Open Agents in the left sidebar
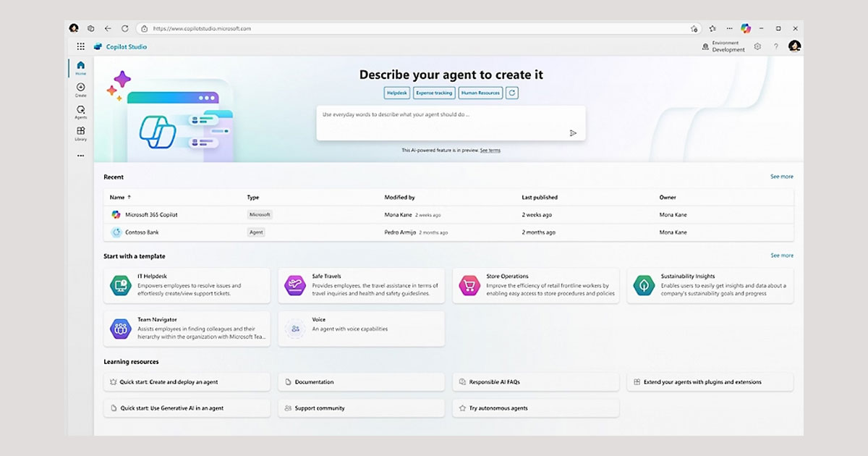The height and width of the screenshot is (456, 868). [80, 112]
